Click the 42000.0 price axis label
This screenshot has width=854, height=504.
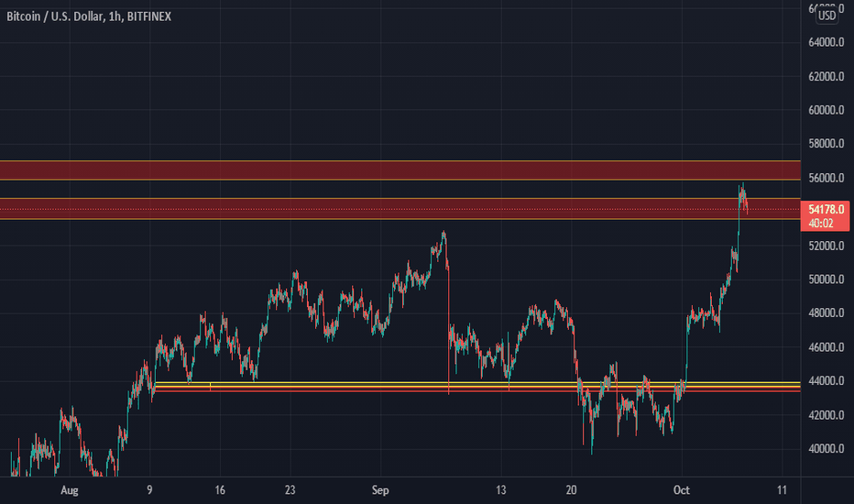pyautogui.click(x=827, y=415)
